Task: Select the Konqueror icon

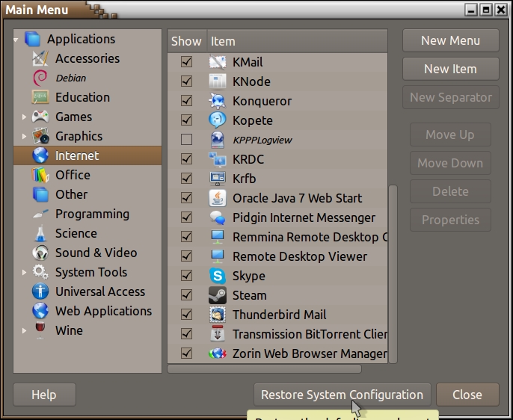Action: click(218, 101)
